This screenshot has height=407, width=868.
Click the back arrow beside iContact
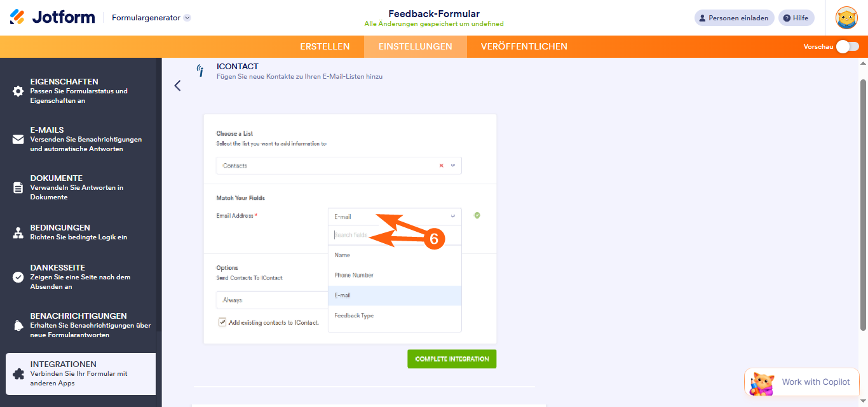[177, 86]
